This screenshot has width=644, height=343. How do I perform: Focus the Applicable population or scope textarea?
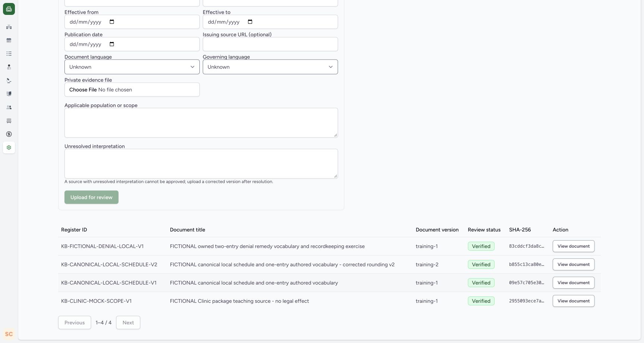coord(201,123)
